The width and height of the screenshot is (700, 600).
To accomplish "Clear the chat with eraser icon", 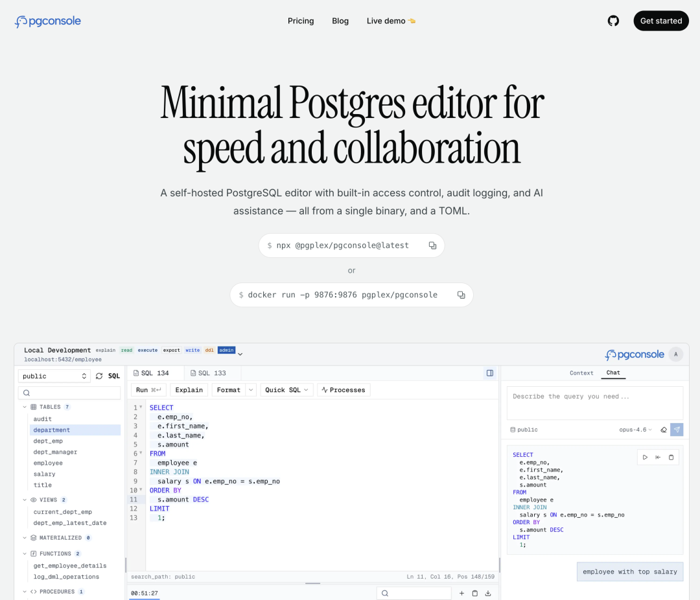I will 664,430.
